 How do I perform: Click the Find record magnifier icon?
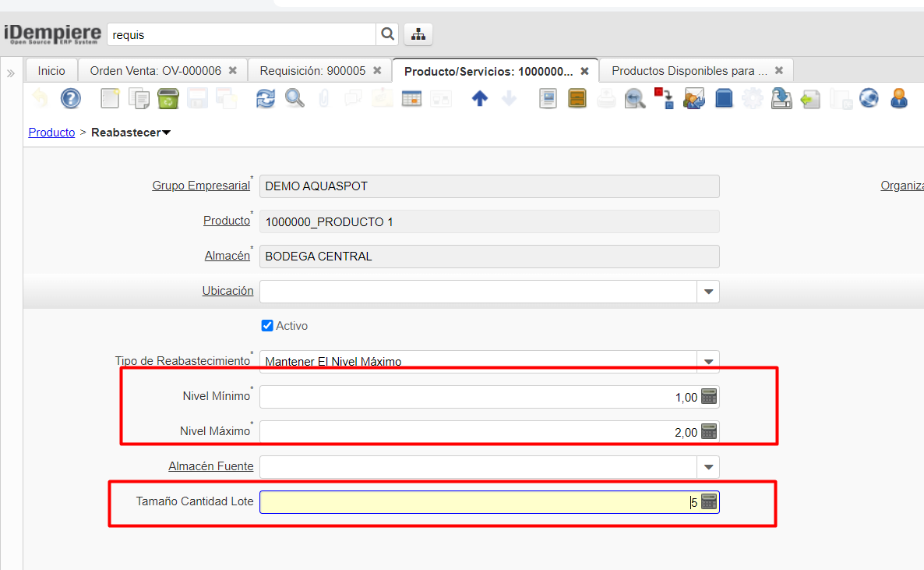[x=294, y=98]
